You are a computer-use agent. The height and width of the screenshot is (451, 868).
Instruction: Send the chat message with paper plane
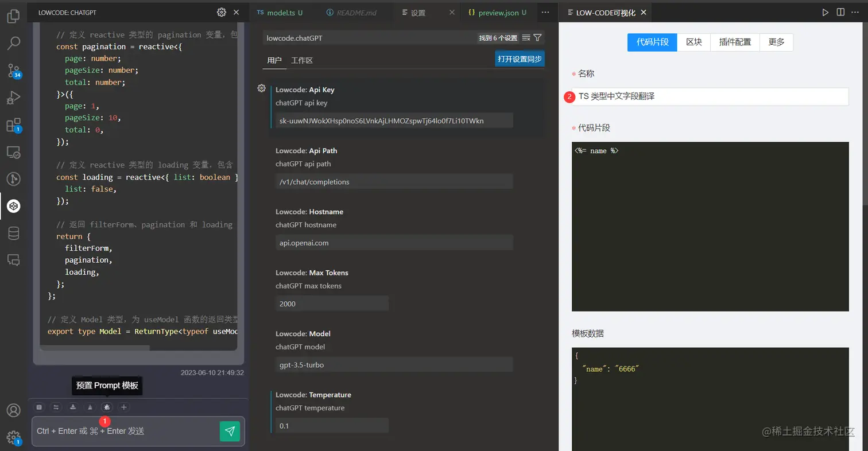pyautogui.click(x=230, y=431)
